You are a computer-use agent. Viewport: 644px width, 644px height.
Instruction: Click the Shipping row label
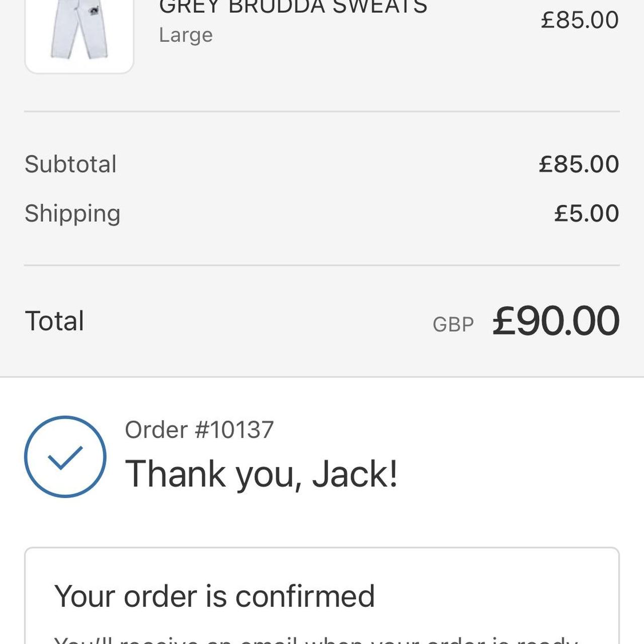(x=73, y=212)
